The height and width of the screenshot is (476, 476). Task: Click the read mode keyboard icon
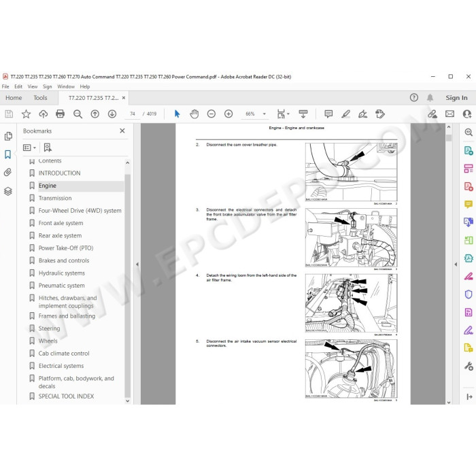point(303,114)
